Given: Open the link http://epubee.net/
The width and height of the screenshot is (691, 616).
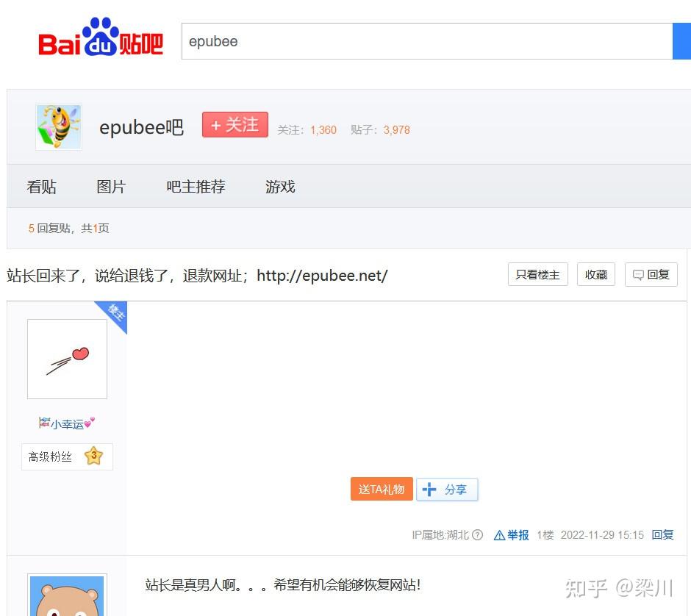Looking at the screenshot, I should 322,275.
